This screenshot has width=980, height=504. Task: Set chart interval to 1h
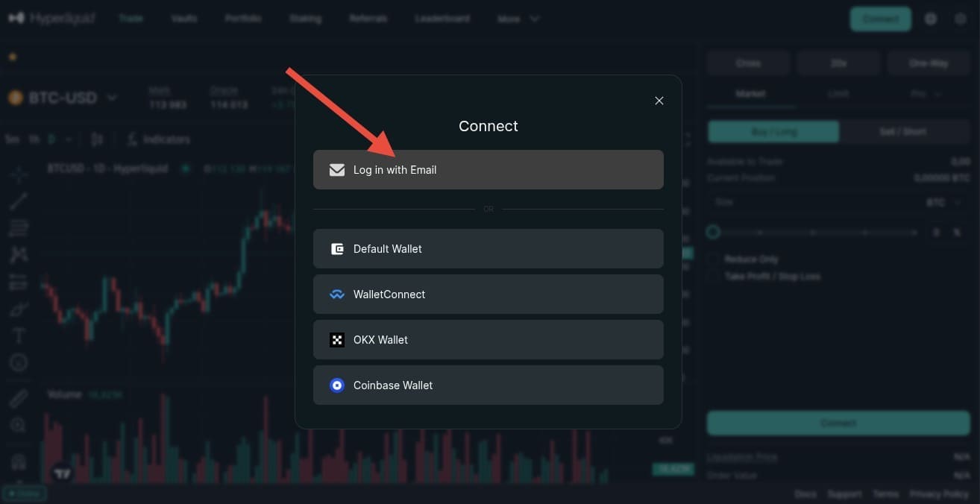[x=34, y=139]
